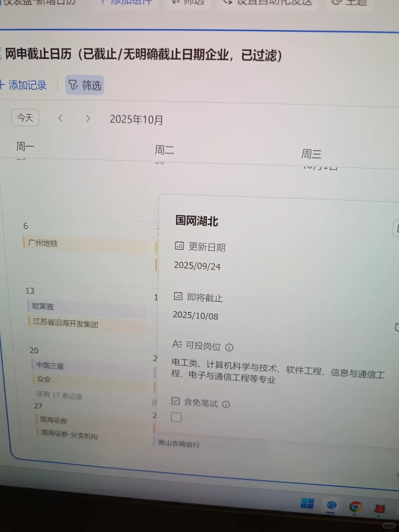The image size is (399, 532).
Task: Select day 20 in the calendar
Action: click(34, 350)
